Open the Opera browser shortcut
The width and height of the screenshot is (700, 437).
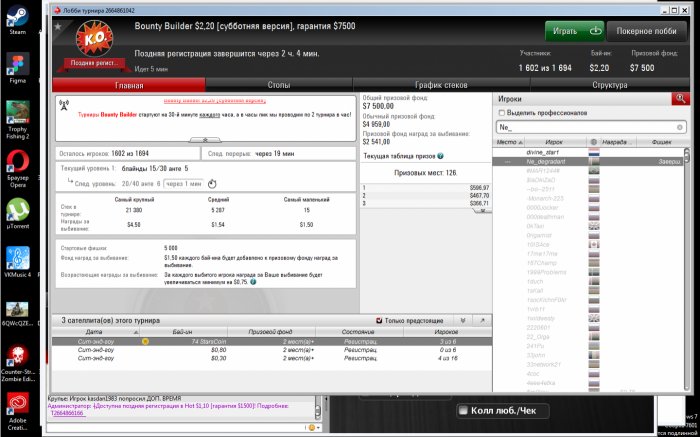tap(17, 169)
